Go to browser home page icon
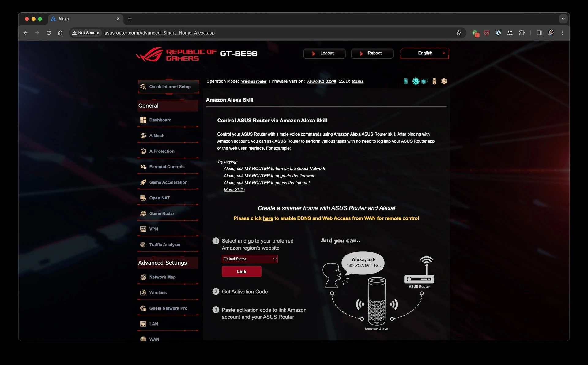588x365 pixels. [x=60, y=33]
